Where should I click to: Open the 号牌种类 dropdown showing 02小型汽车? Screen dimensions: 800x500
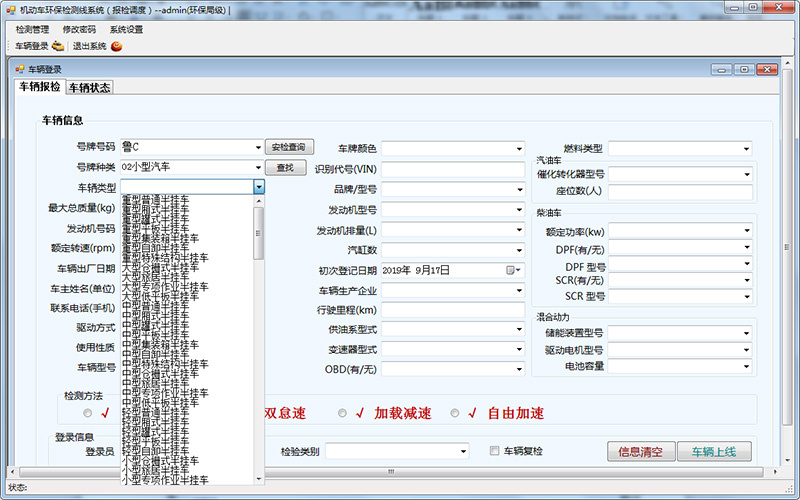tap(258, 167)
